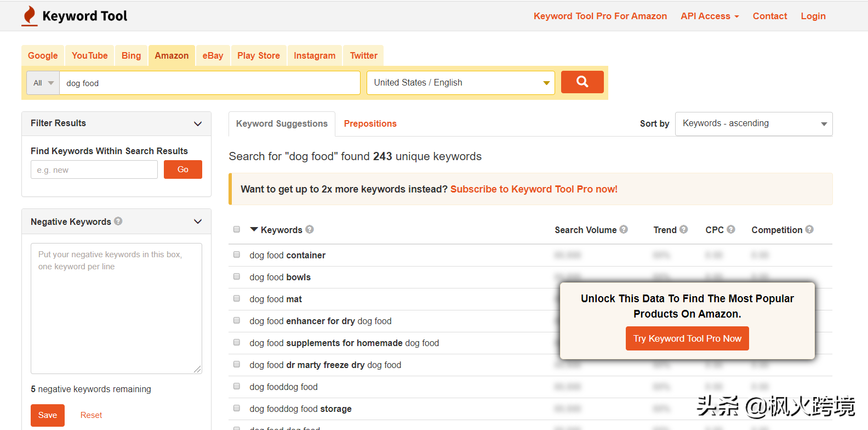Click the 'dog food bowls' keyword
868x430 pixels.
280,277
